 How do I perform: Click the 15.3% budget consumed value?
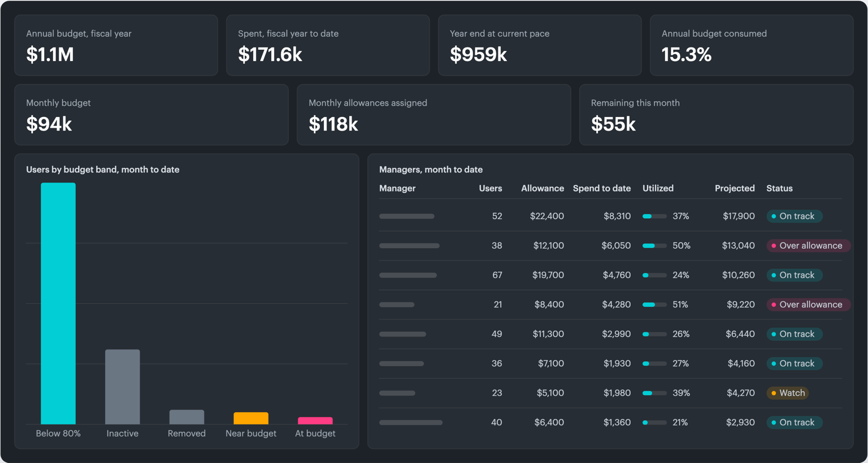687,54
